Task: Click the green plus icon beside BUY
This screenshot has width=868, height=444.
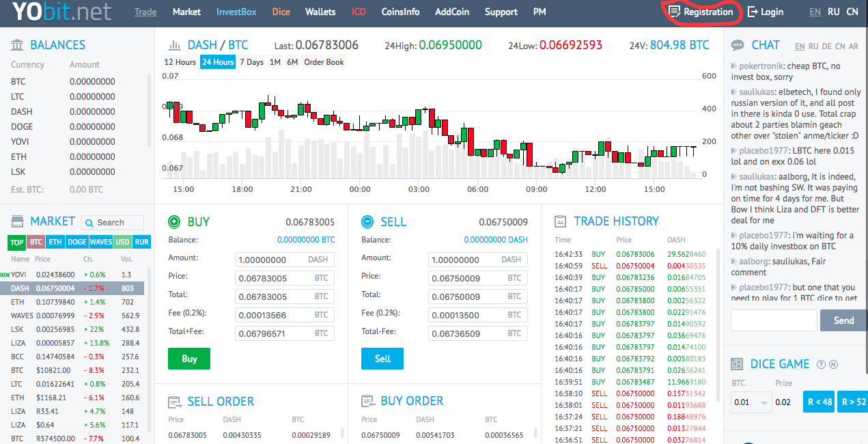Action: click(175, 221)
